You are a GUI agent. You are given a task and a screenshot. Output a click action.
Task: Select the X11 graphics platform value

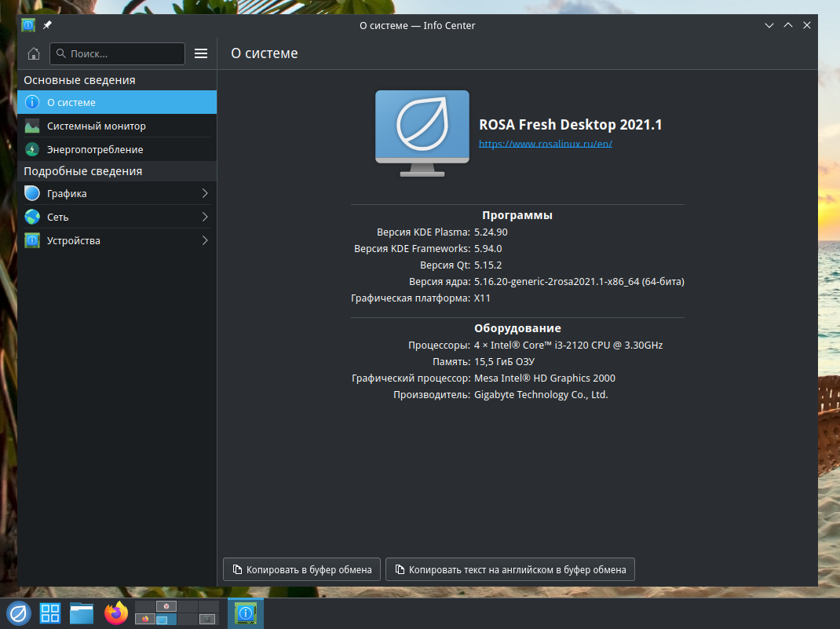click(x=482, y=298)
